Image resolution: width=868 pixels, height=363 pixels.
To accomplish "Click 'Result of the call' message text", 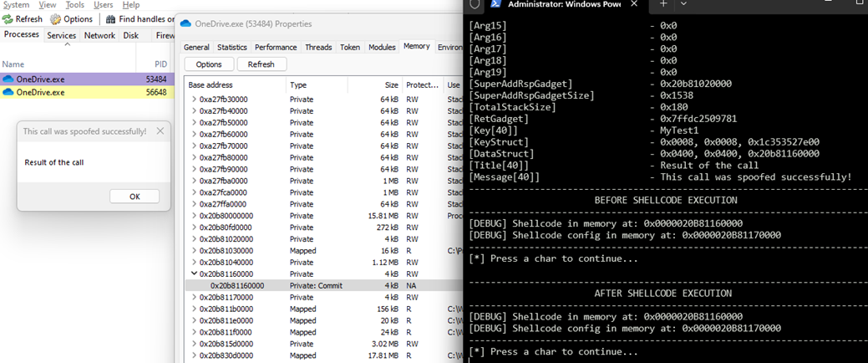I will (54, 162).
